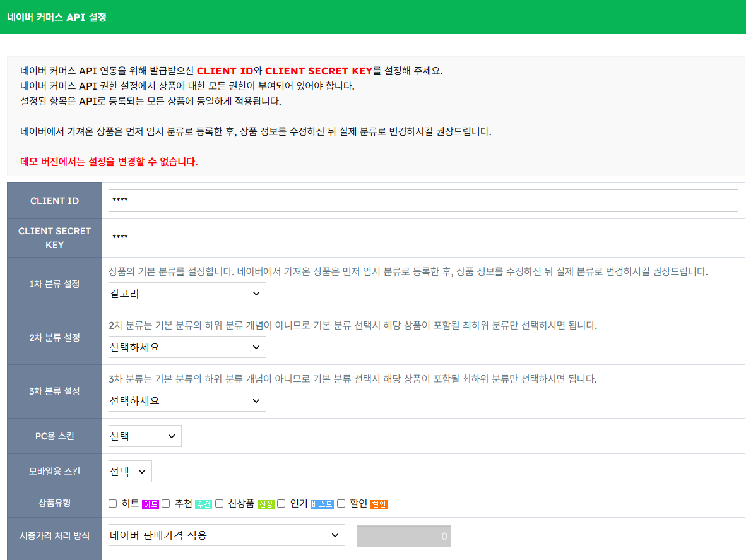The width and height of the screenshot is (746, 560).
Task: Click the orange 할인 badge icon
Action: click(379, 504)
